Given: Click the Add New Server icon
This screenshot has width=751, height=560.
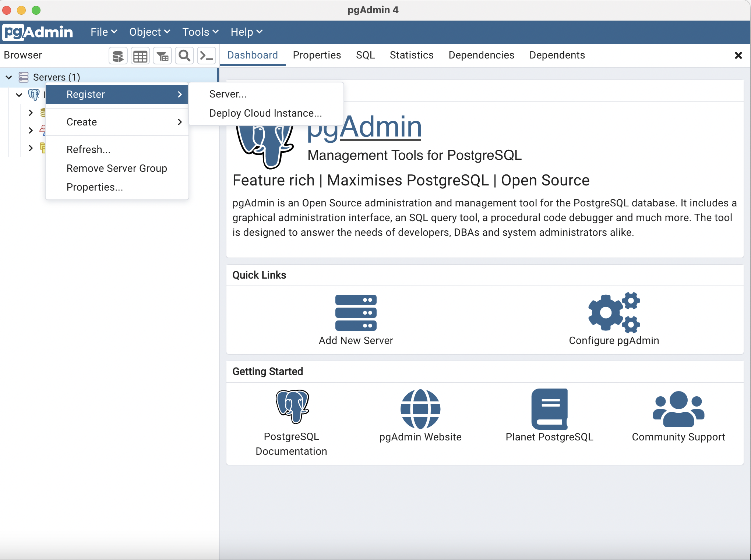Looking at the screenshot, I should [356, 313].
